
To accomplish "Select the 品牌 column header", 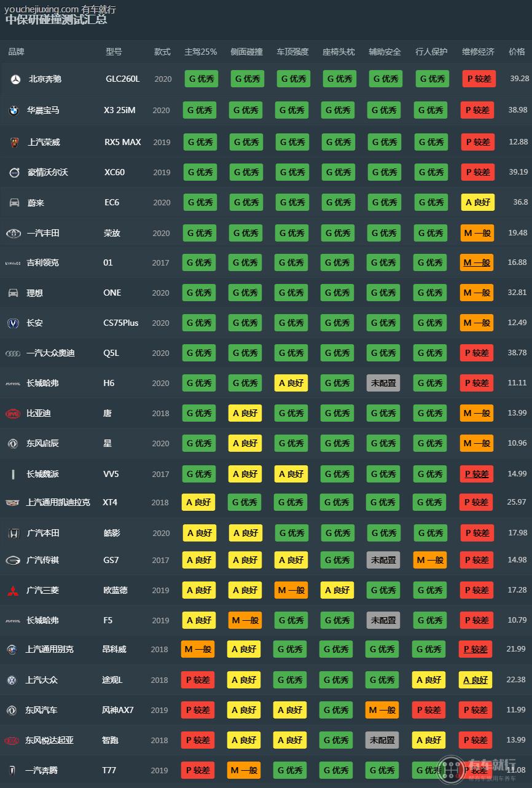I will 16,52.
